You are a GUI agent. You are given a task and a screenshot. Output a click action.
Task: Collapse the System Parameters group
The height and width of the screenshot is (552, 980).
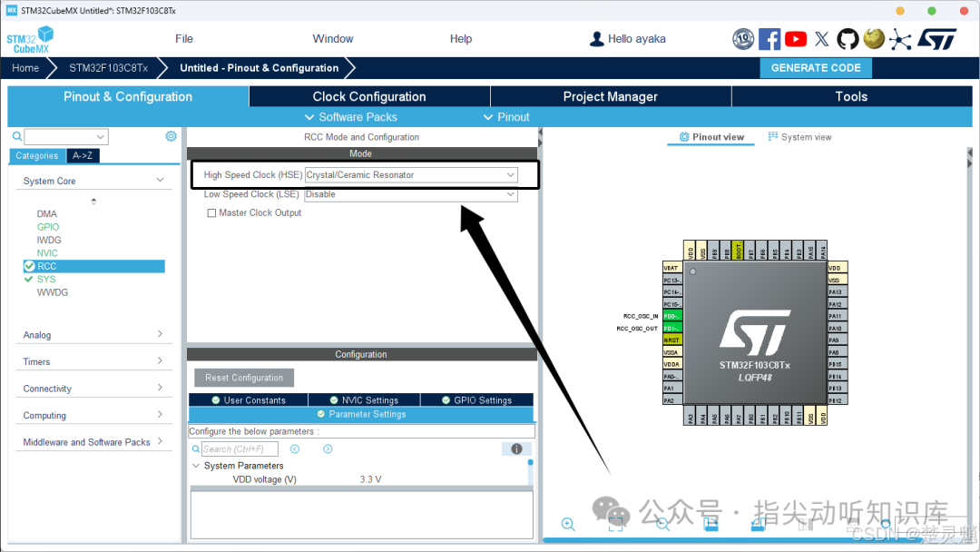196,466
